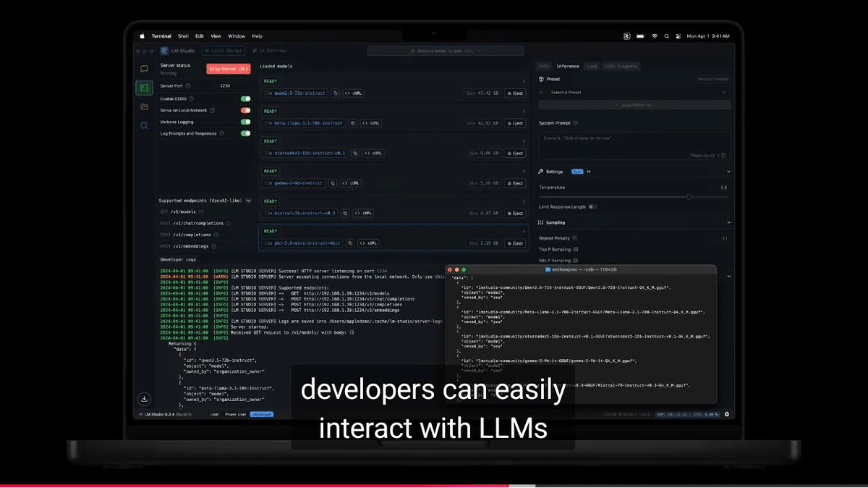Collapse the Settings section chevron
Screen dimensions: 868x488
[728, 172]
